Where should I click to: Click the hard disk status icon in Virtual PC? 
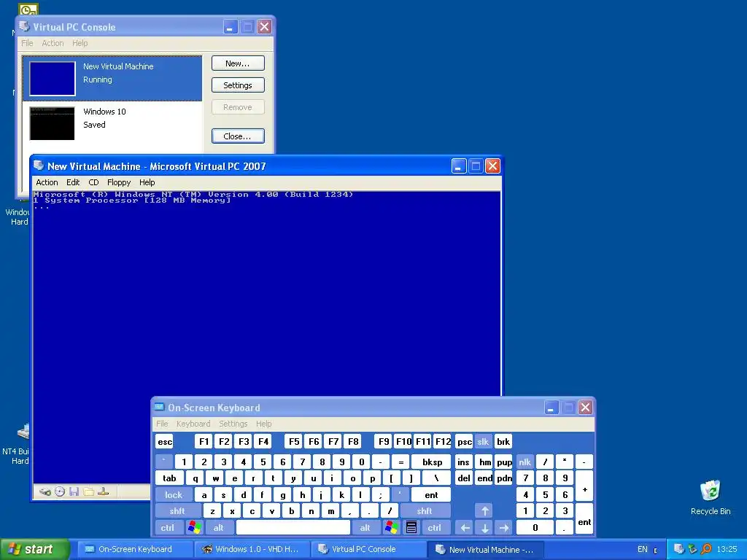(44, 492)
